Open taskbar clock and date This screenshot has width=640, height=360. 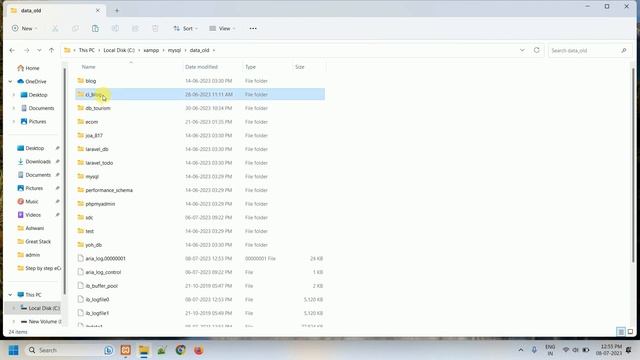[609, 350]
